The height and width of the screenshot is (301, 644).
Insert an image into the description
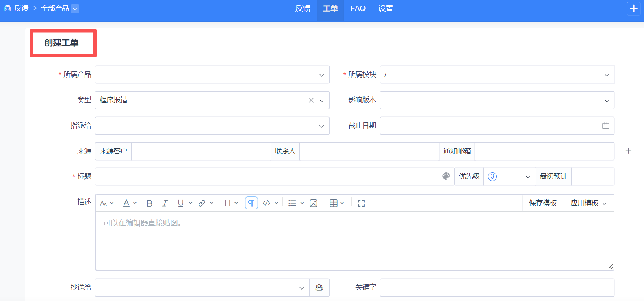314,203
